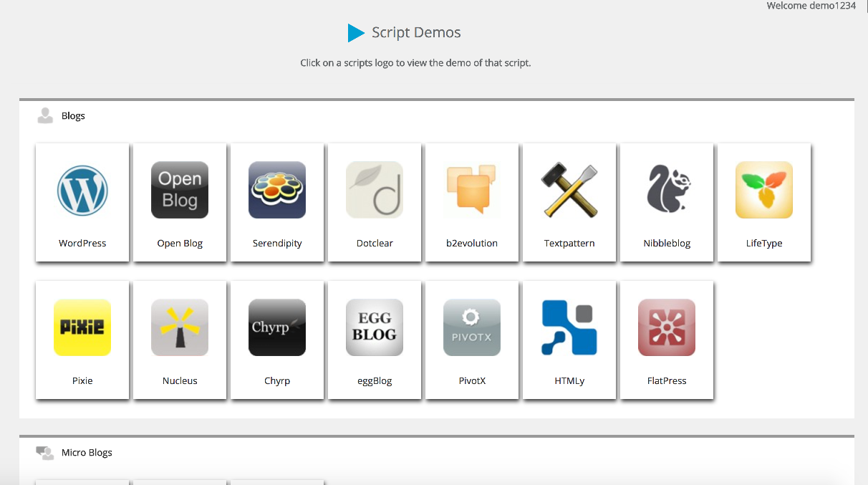Screen dimensions: 868x485
Task: Click the Nibbleblog name label
Action: pos(667,244)
